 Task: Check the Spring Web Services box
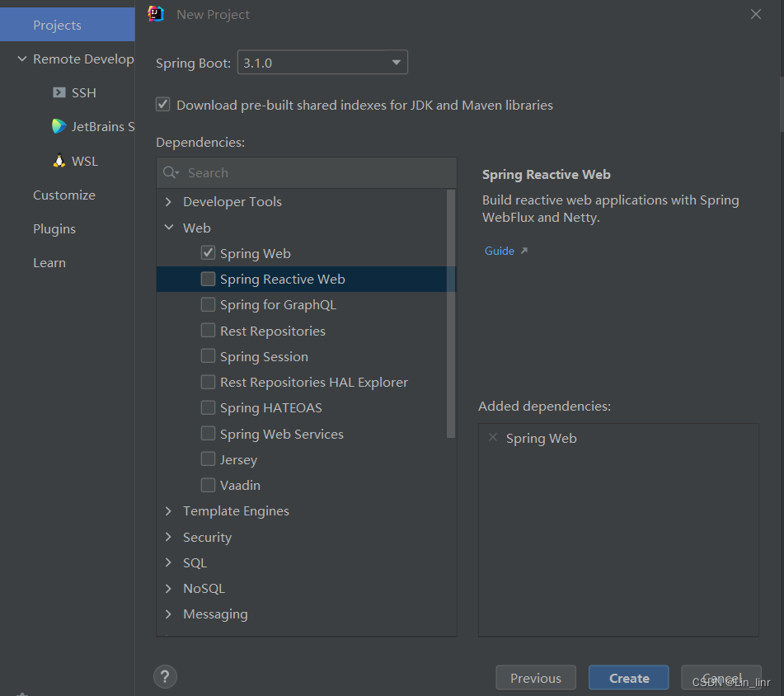pos(208,433)
